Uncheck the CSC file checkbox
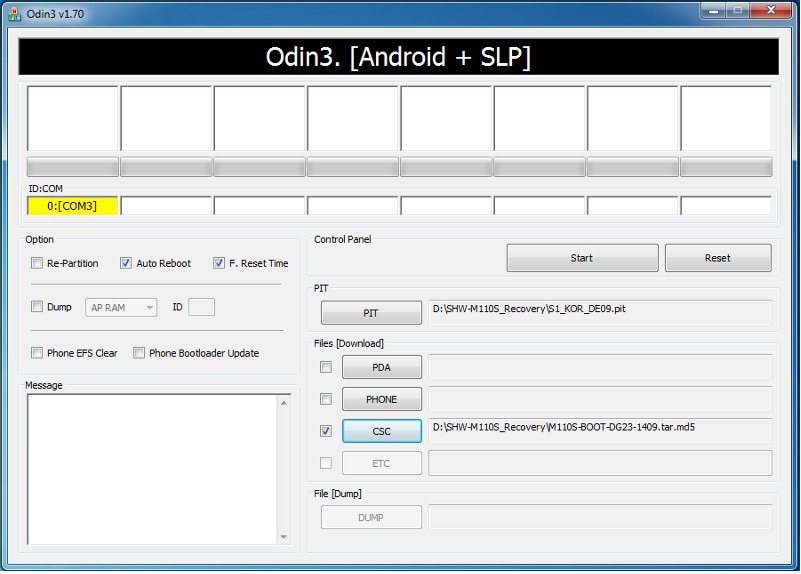This screenshot has height=574, width=801. coord(326,431)
